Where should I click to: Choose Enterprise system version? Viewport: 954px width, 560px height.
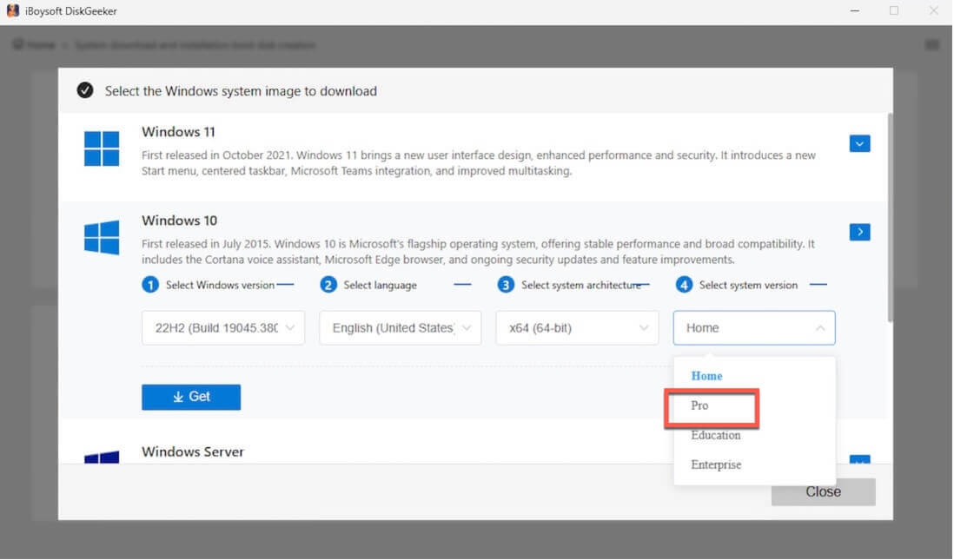coord(716,464)
